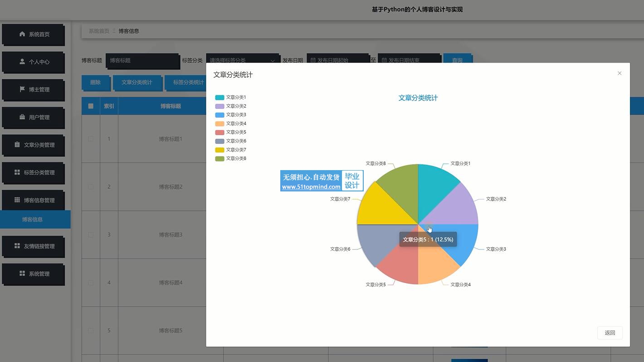Open 标签分类管理 sidebar menu
644x362 pixels.
(33, 173)
